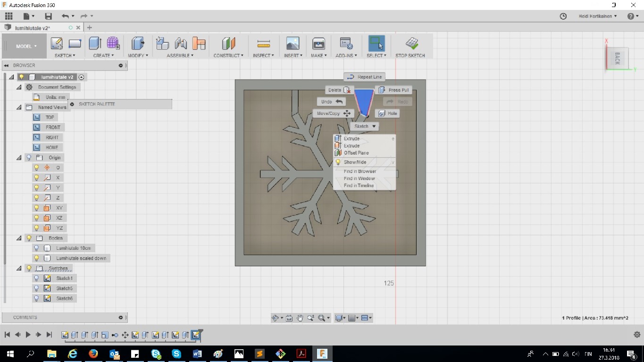Click the Finish Sketch rectangle icon

pos(75,44)
